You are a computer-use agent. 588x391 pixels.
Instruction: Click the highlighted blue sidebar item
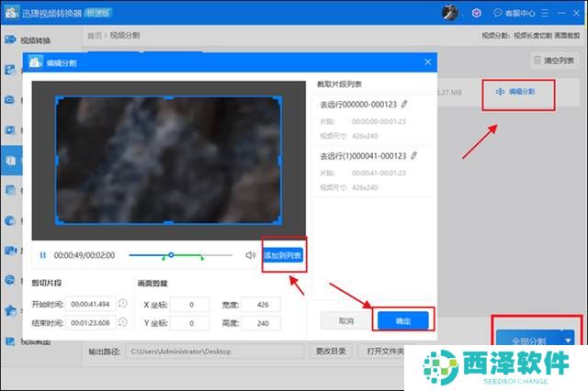click(11, 161)
